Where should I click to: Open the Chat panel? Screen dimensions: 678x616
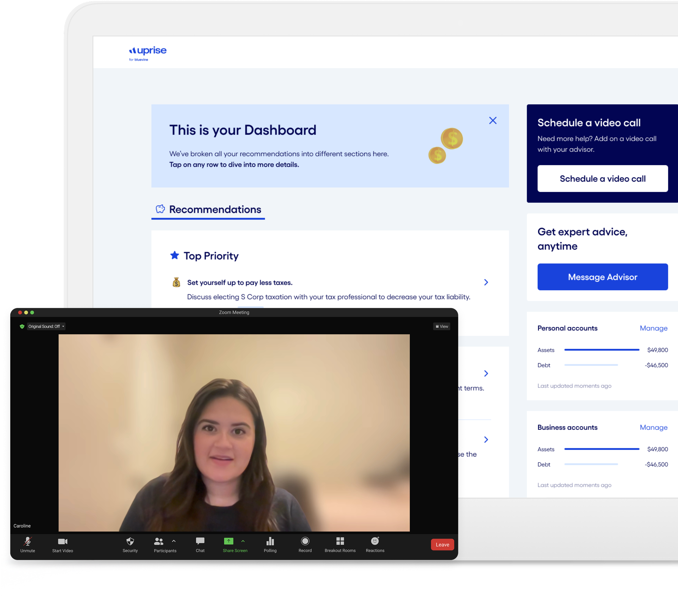pyautogui.click(x=200, y=541)
